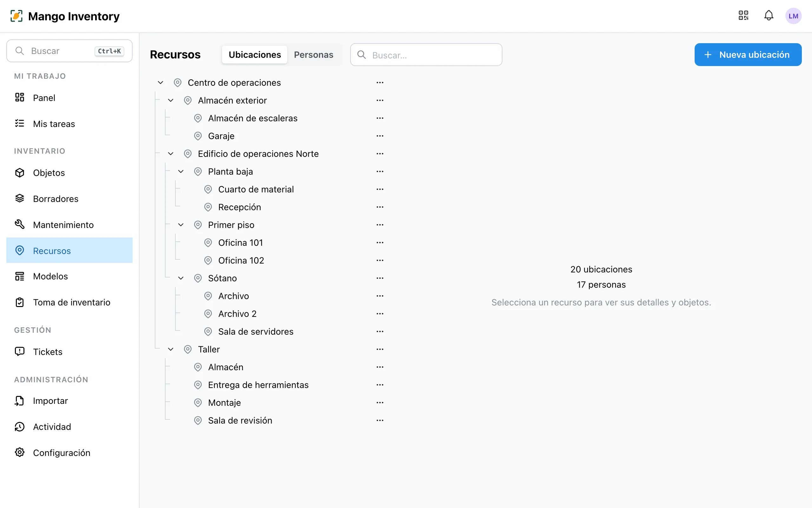Open three-dot menu for Sala de servidores

380,331
